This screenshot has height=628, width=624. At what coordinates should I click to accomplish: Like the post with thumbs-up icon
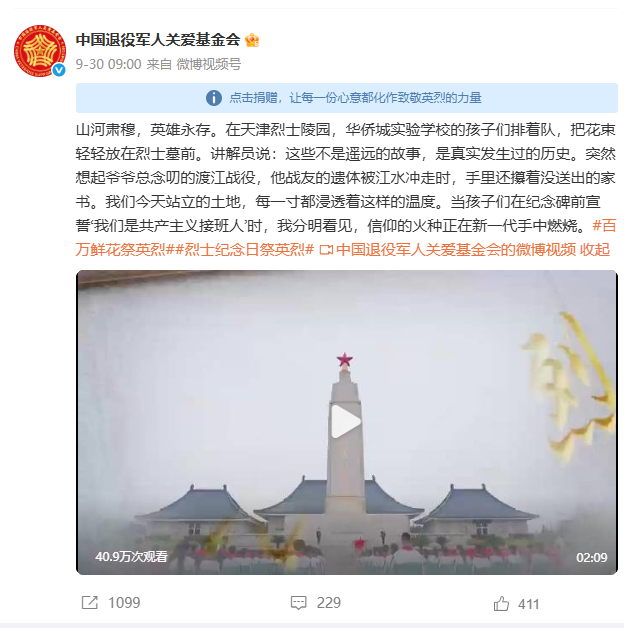(x=501, y=603)
